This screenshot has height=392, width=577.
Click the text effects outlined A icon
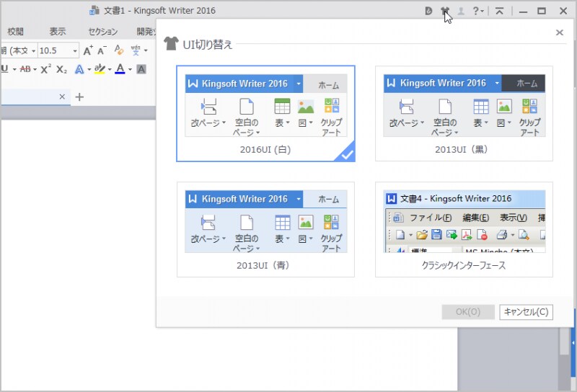pyautogui.click(x=79, y=68)
